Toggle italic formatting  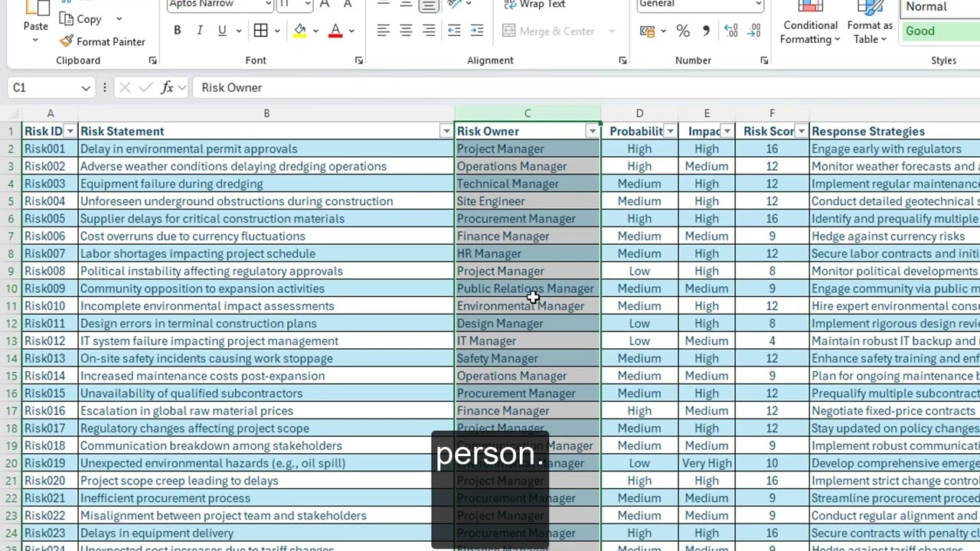(199, 31)
